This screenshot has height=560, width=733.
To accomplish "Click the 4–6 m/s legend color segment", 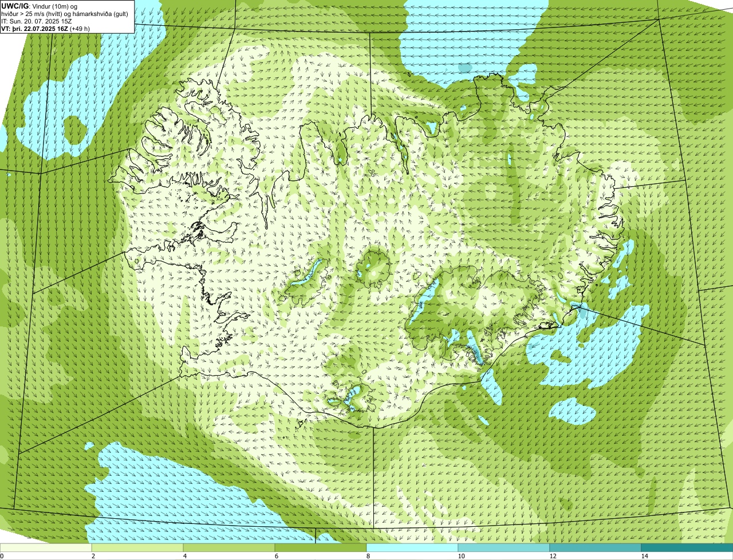I will pos(229,547).
